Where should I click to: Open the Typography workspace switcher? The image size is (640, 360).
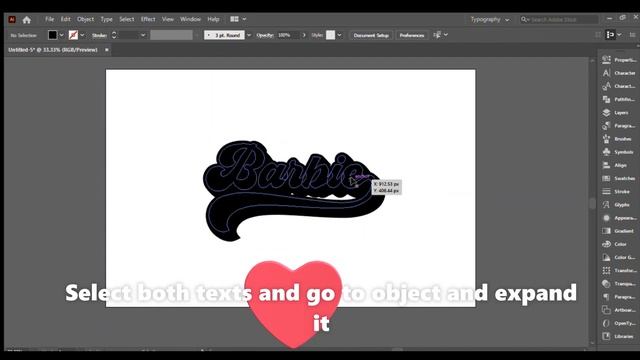489,19
